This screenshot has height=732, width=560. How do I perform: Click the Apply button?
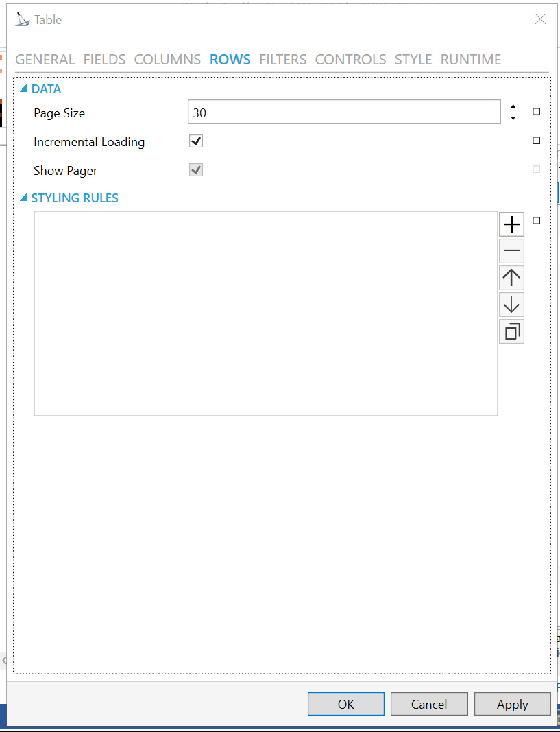click(512, 705)
